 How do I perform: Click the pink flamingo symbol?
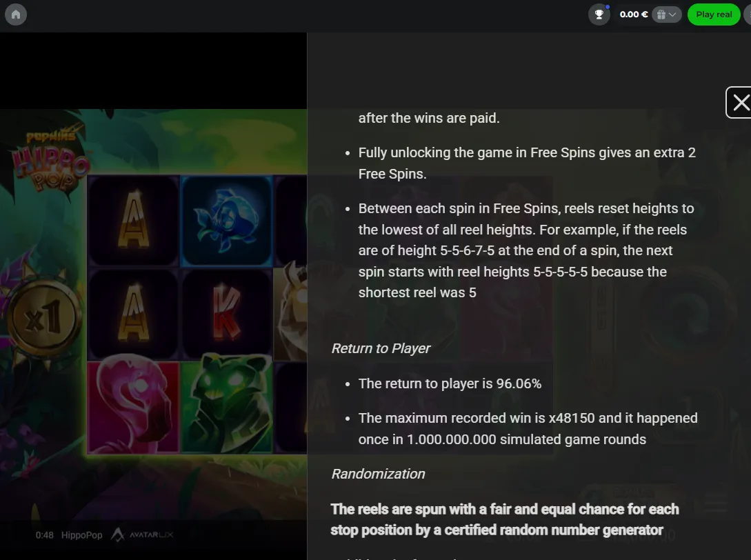[x=133, y=406]
